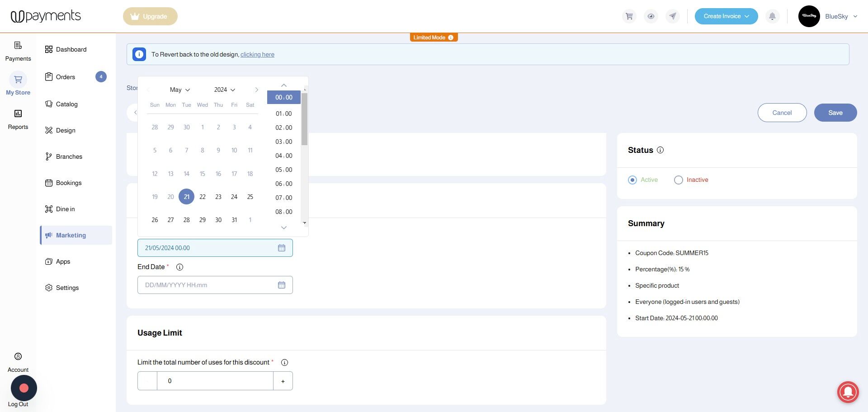868x412 pixels.
Task: Open the Create Invoice dropdown
Action: tap(726, 16)
